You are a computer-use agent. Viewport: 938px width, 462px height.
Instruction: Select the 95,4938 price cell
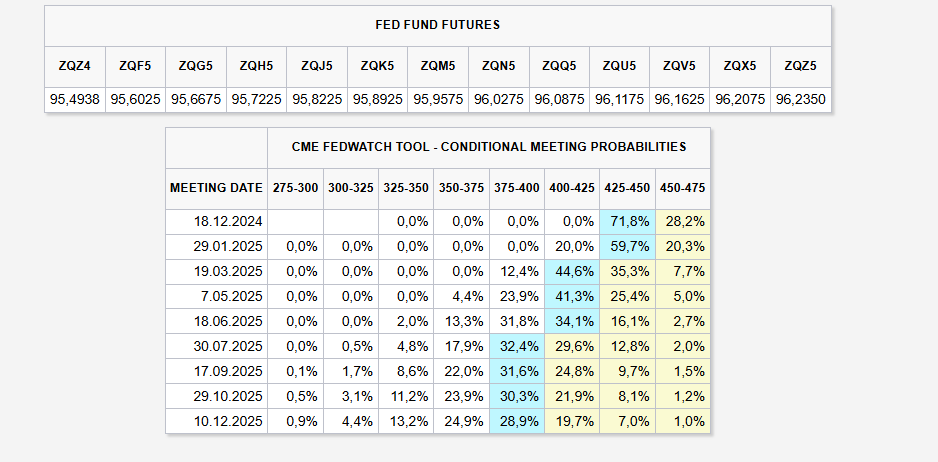pyautogui.click(x=75, y=100)
